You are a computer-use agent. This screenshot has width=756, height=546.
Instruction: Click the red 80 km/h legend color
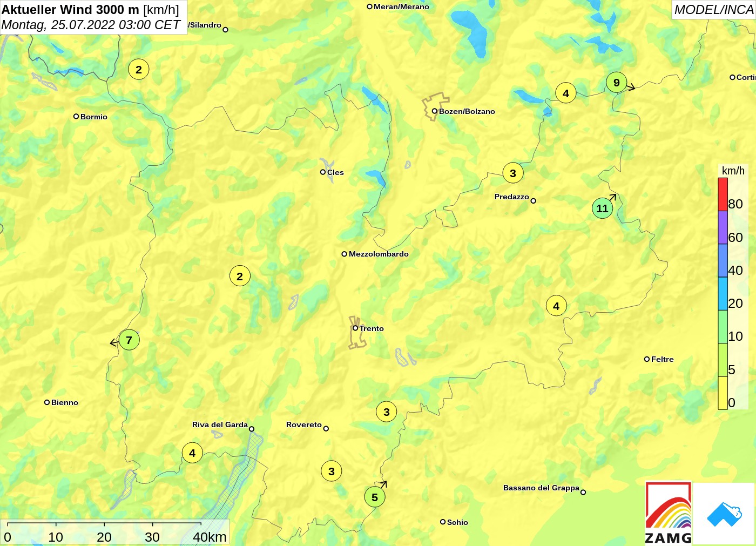(723, 194)
